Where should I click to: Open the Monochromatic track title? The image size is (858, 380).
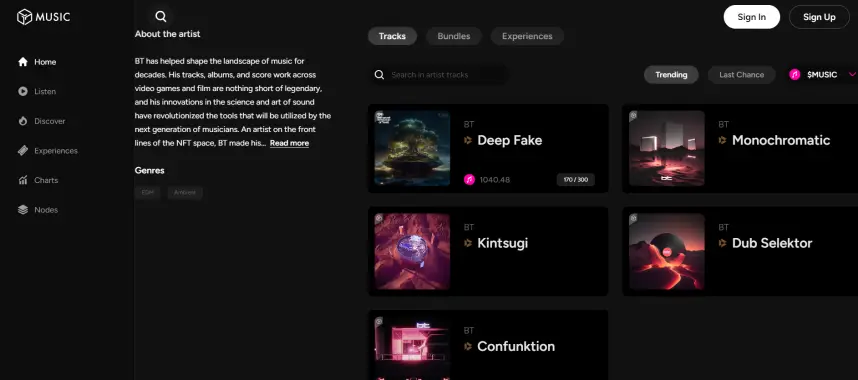tap(781, 140)
